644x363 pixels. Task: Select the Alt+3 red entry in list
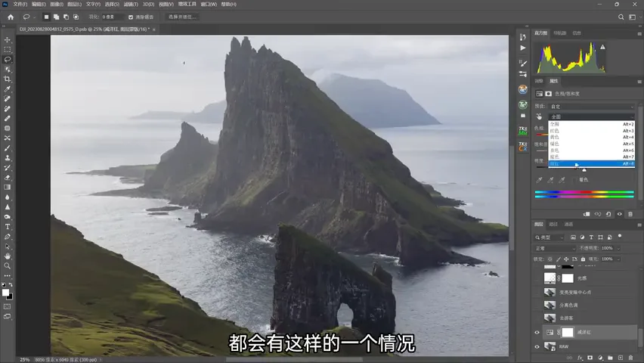592,131
